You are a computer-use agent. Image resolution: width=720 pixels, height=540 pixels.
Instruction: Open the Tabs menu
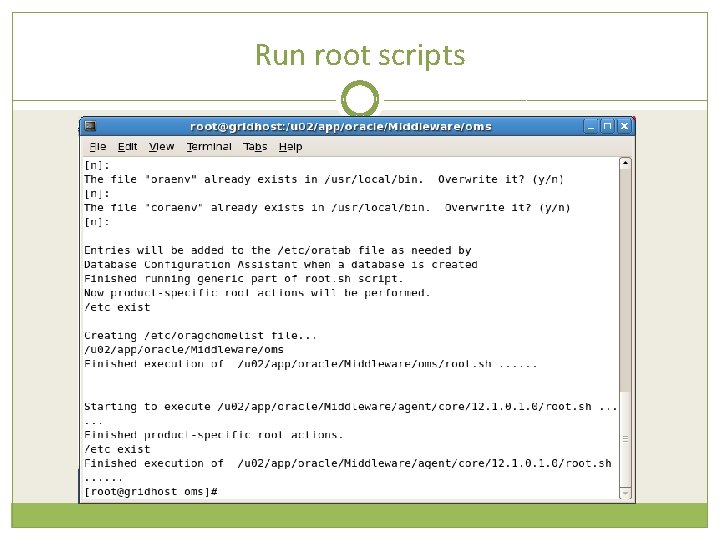tap(255, 146)
